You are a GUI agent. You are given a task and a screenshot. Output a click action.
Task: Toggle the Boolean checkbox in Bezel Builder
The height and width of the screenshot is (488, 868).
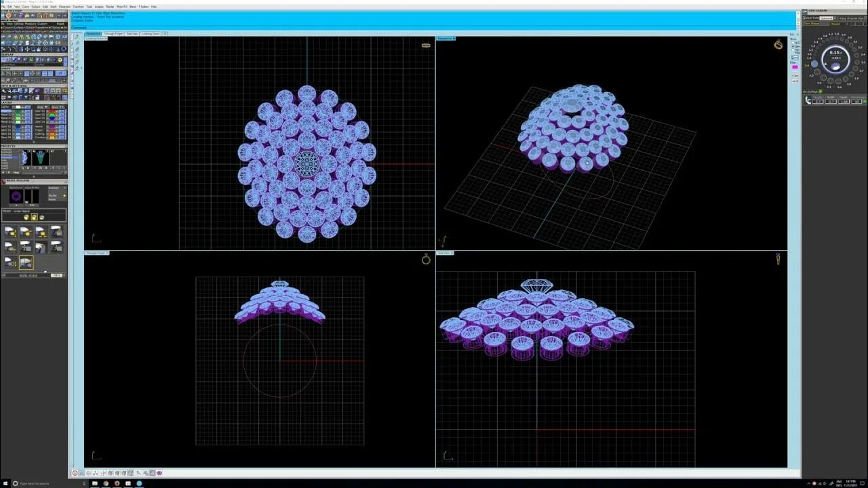point(64,188)
